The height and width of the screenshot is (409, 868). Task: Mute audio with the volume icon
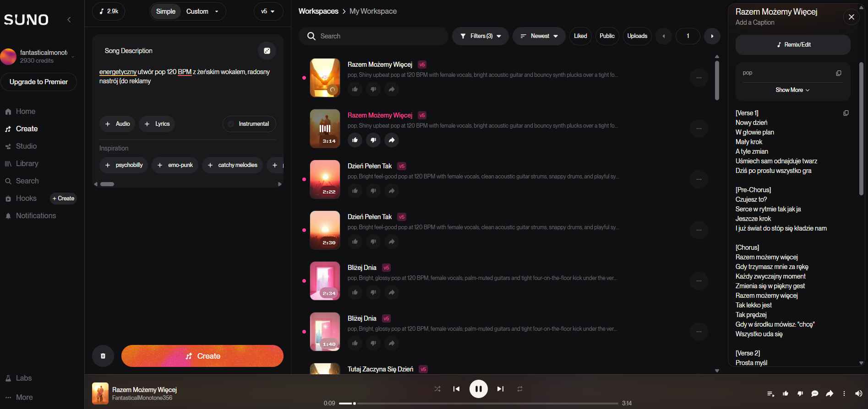click(x=858, y=393)
